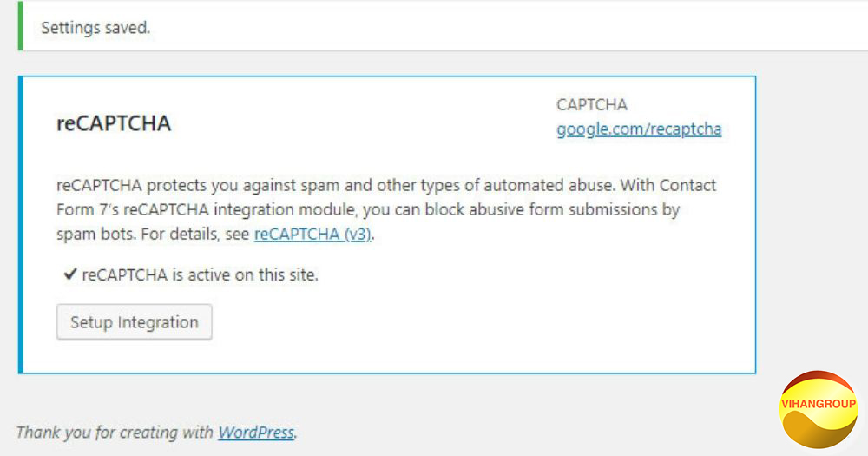
Task: Open the google.com/recaptcha link
Action: click(x=639, y=129)
